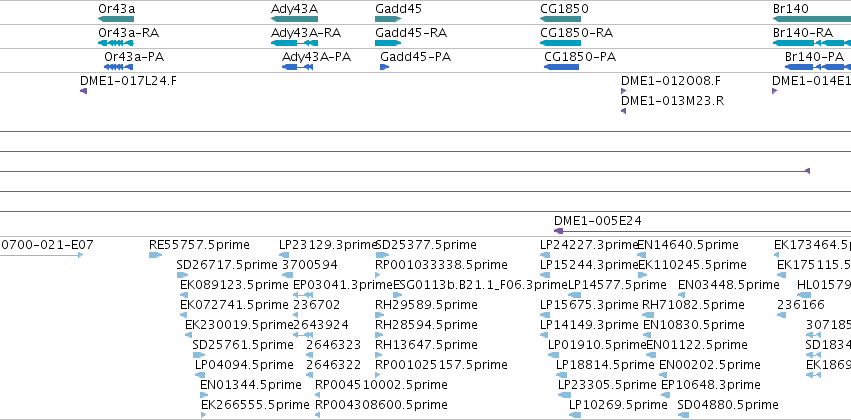Select LP01910.5prime EST

(554, 355)
